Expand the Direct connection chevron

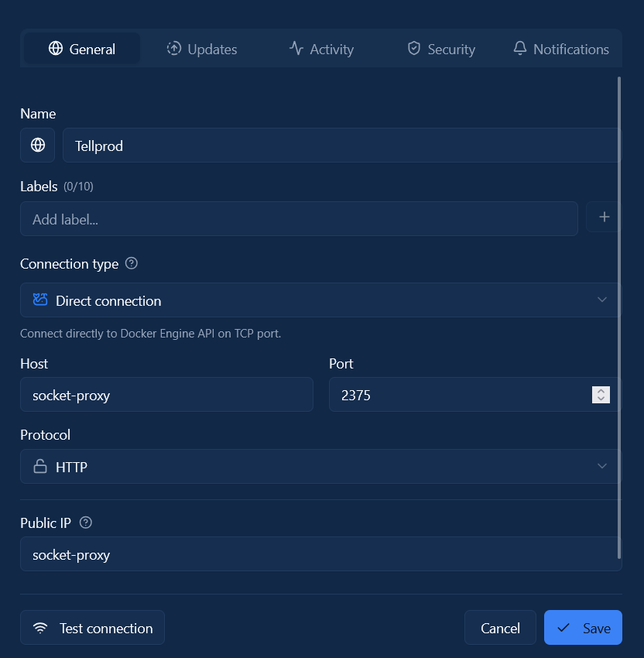coord(602,300)
